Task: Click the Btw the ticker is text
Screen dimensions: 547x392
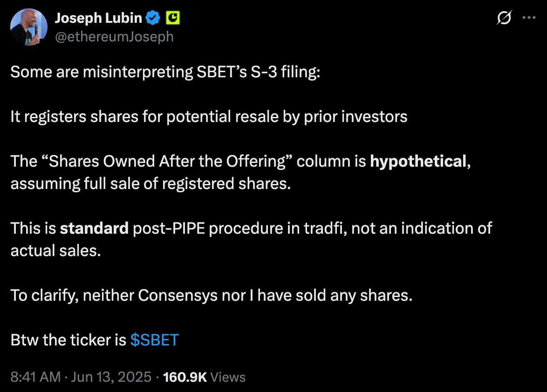Action: [68, 340]
